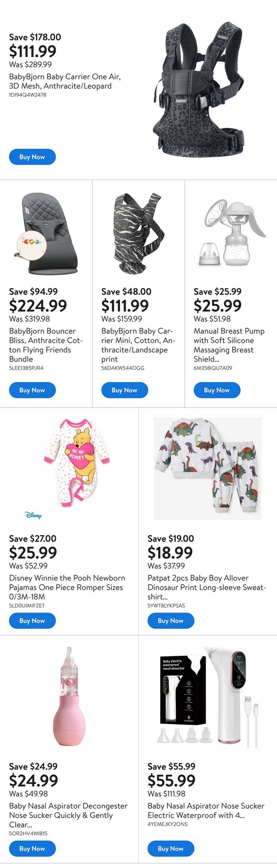View the dinosaur print sweatshirt set photo
277x868 pixels.
click(208, 468)
